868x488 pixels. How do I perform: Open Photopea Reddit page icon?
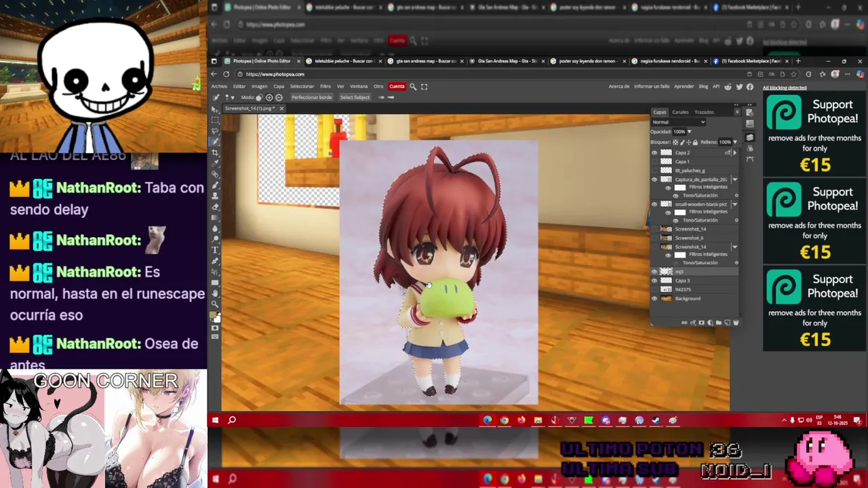[728, 86]
